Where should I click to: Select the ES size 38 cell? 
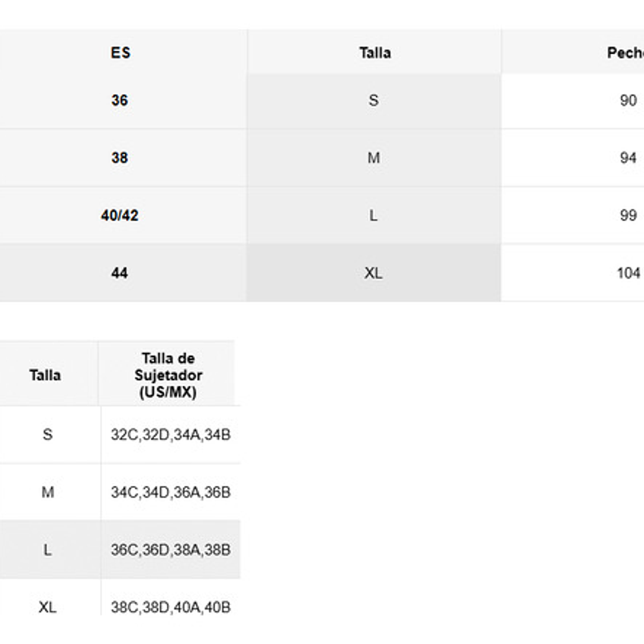120,158
